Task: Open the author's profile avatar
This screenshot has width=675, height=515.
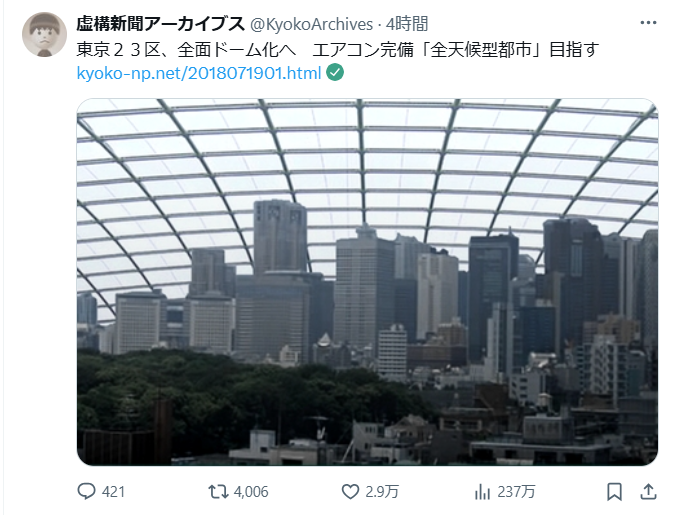Action: [44, 34]
